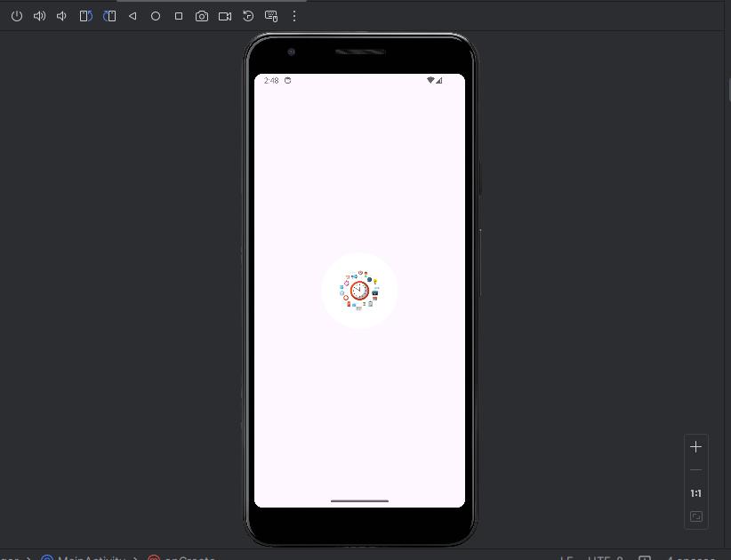Screen dimensions: 731x560
Task: Tap the phone's gesture navigation bar
Action: click(359, 500)
